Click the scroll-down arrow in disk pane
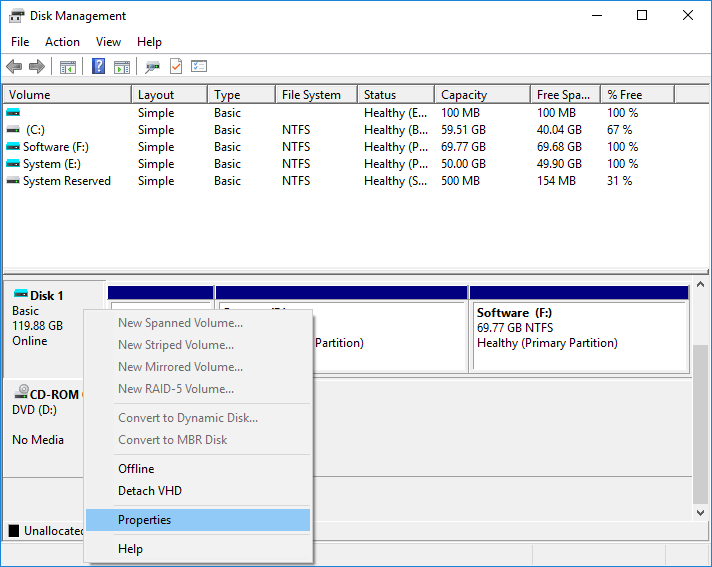 [x=701, y=512]
